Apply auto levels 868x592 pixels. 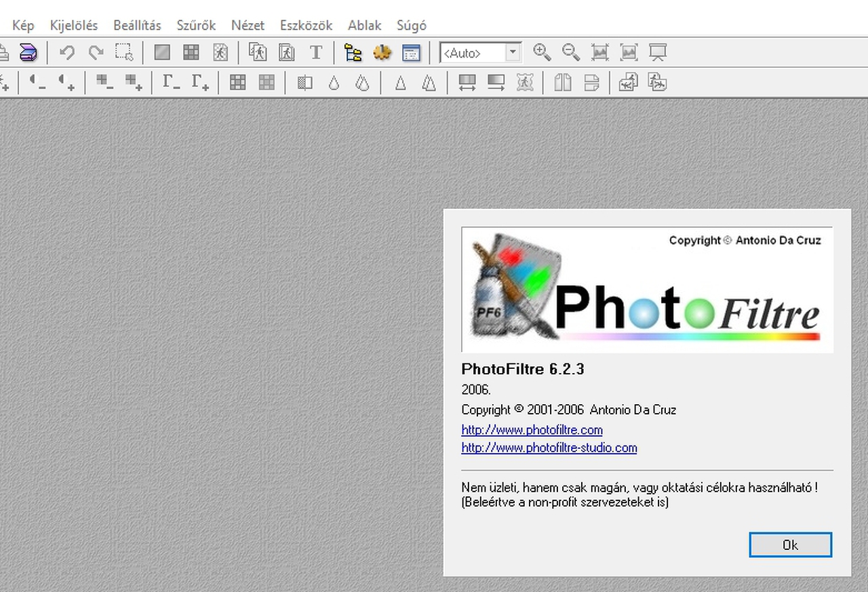pyautogui.click(x=237, y=83)
